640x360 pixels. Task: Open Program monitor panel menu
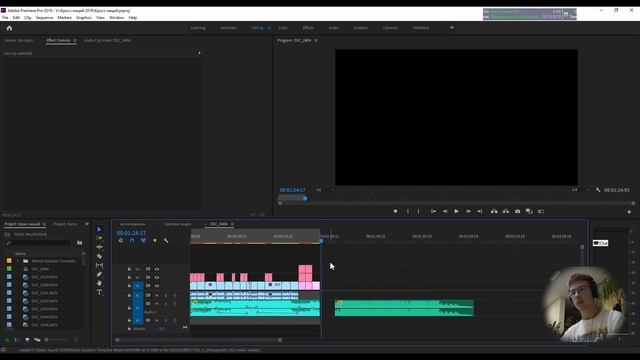pyautogui.click(x=316, y=40)
